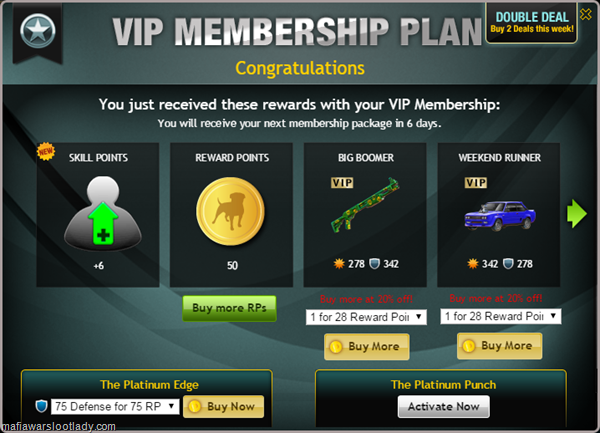
Task: Open the Double Deal banner
Action: coord(532,23)
